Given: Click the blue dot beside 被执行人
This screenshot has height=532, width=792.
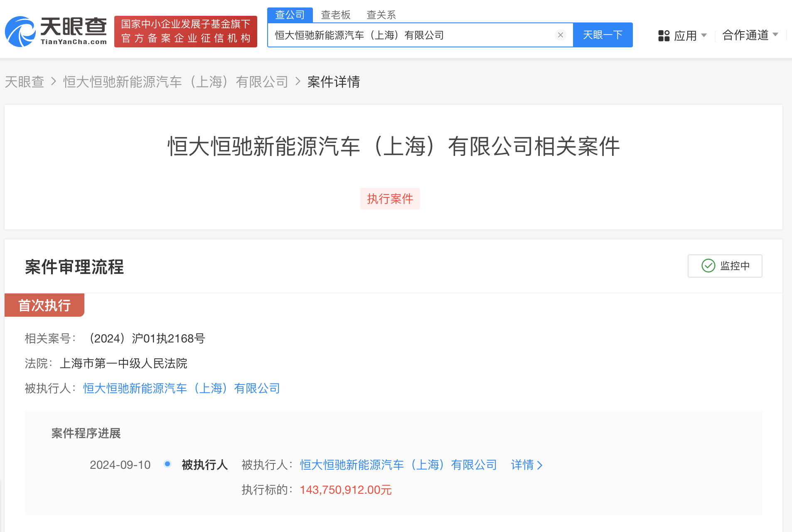Looking at the screenshot, I should point(167,464).
